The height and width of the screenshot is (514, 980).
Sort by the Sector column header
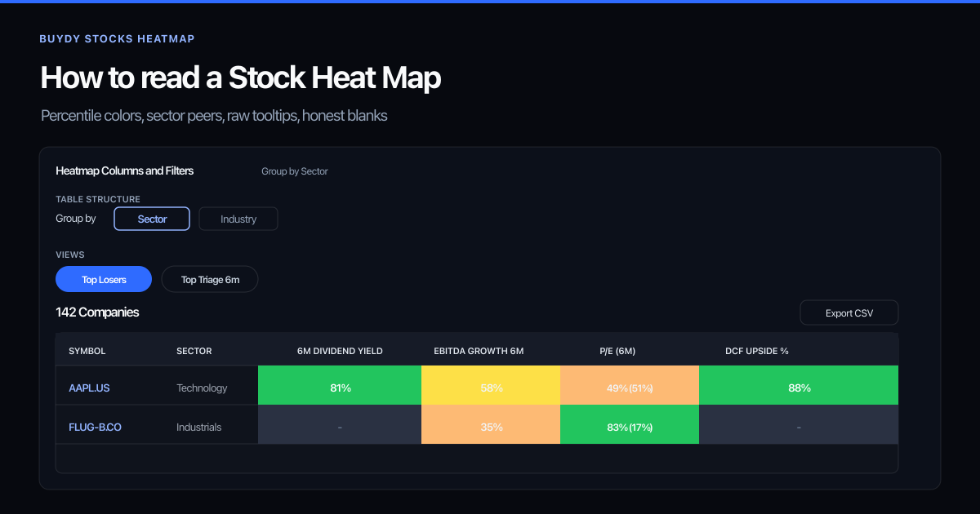[194, 351]
